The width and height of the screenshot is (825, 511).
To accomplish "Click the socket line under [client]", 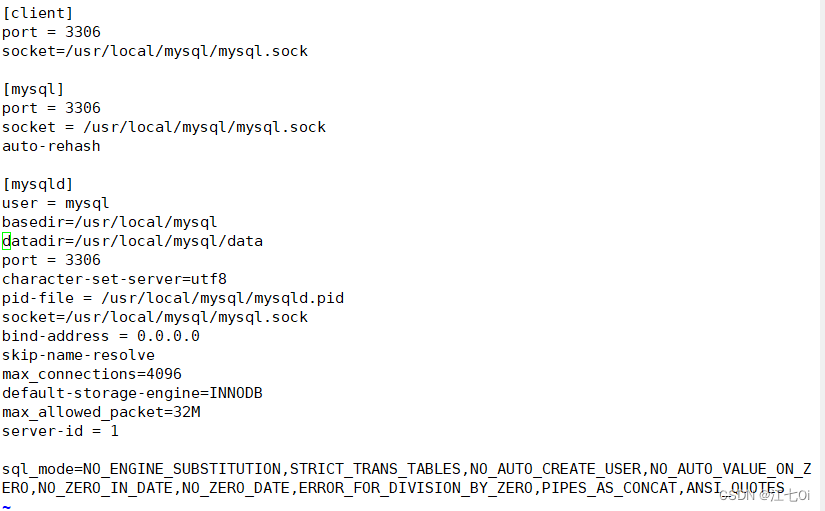I will coord(155,51).
